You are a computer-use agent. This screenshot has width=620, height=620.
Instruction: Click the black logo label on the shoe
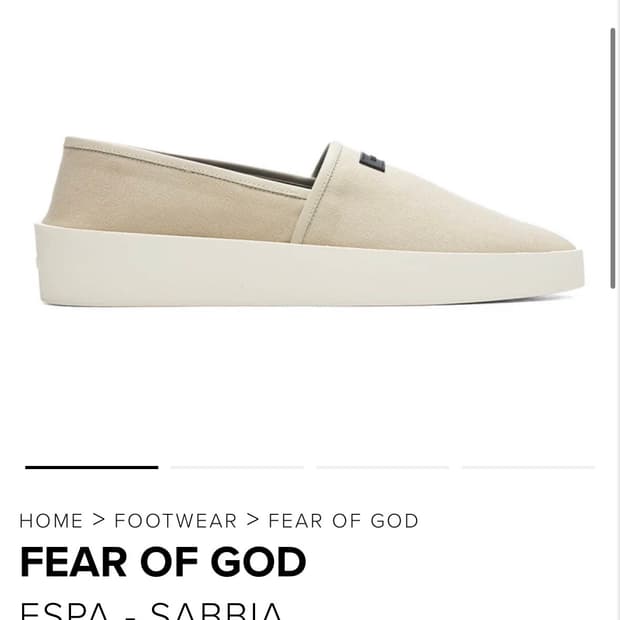[372, 162]
